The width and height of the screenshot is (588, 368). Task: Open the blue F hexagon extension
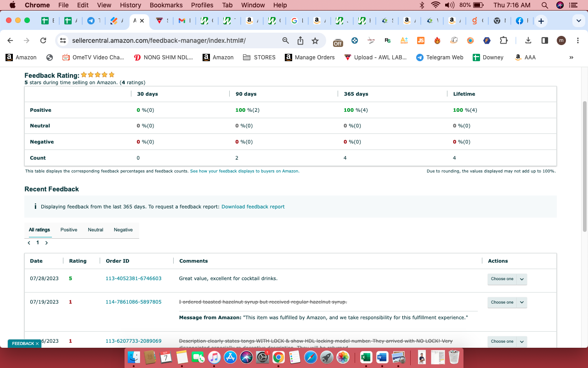487,40
